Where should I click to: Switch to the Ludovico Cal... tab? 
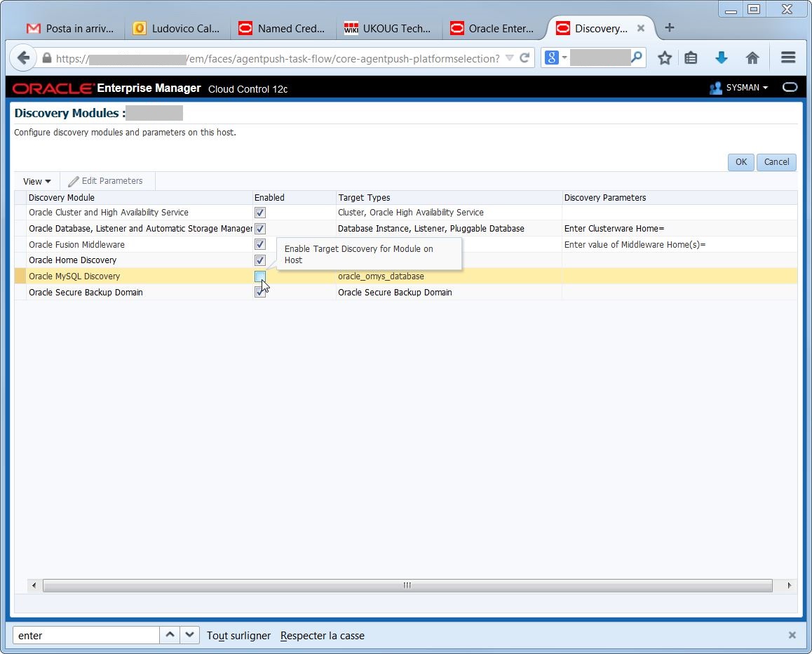coord(177,29)
